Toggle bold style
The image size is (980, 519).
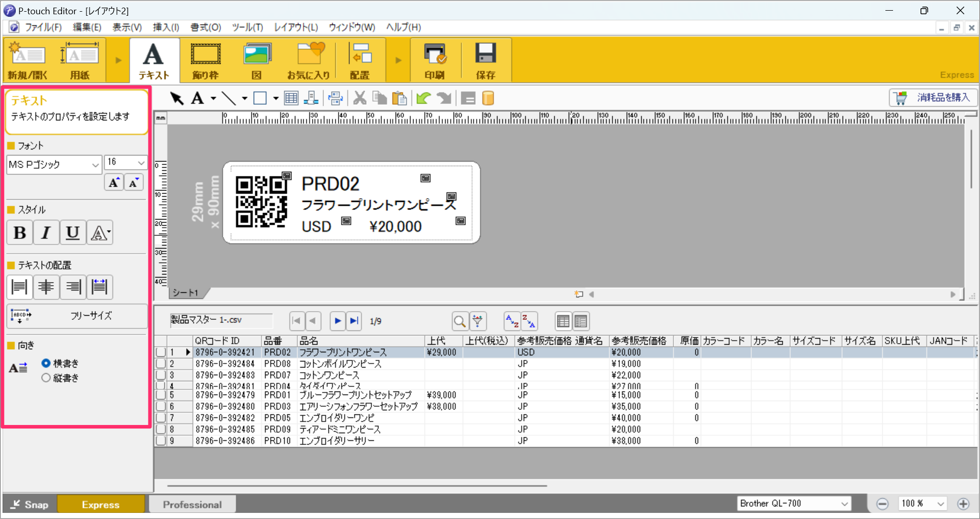[x=20, y=233]
